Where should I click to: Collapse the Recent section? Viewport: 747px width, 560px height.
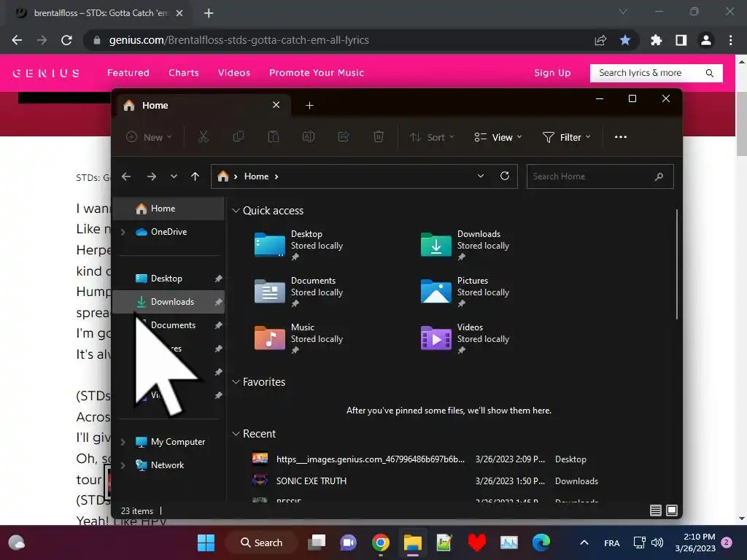236,434
